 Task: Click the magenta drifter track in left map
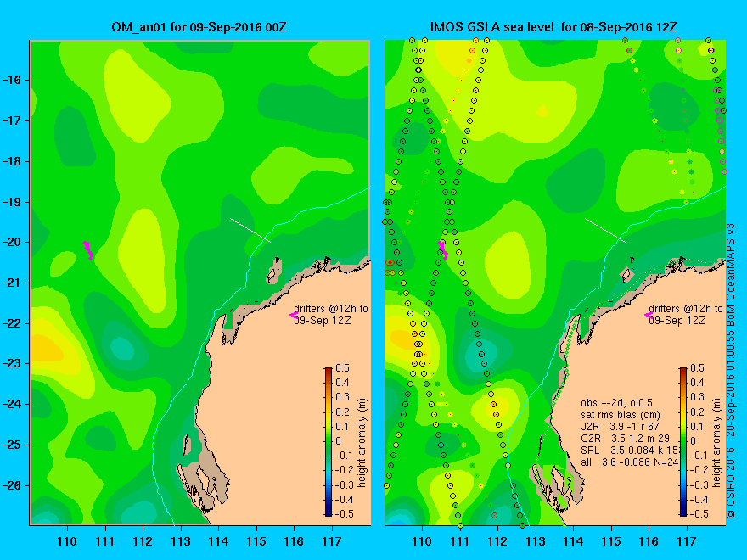click(88, 250)
